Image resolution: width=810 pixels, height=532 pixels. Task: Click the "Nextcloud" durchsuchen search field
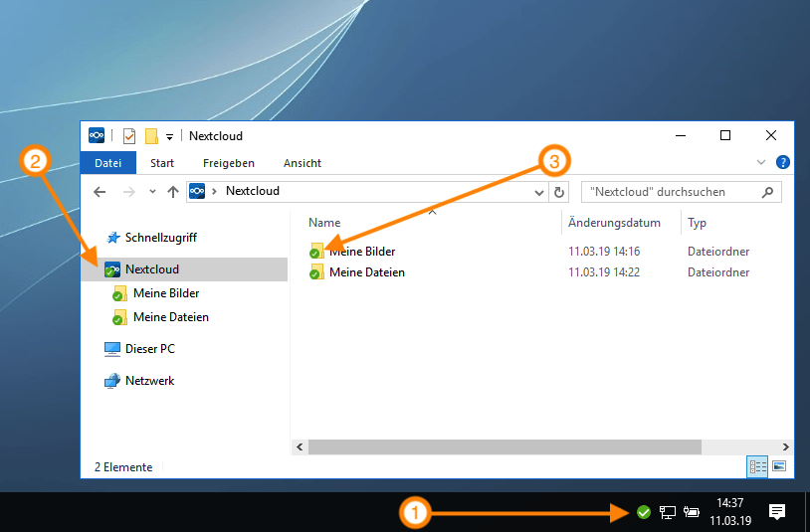[681, 192]
